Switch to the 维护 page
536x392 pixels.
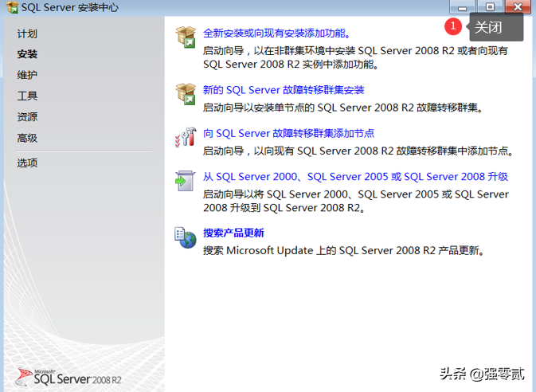(27, 75)
